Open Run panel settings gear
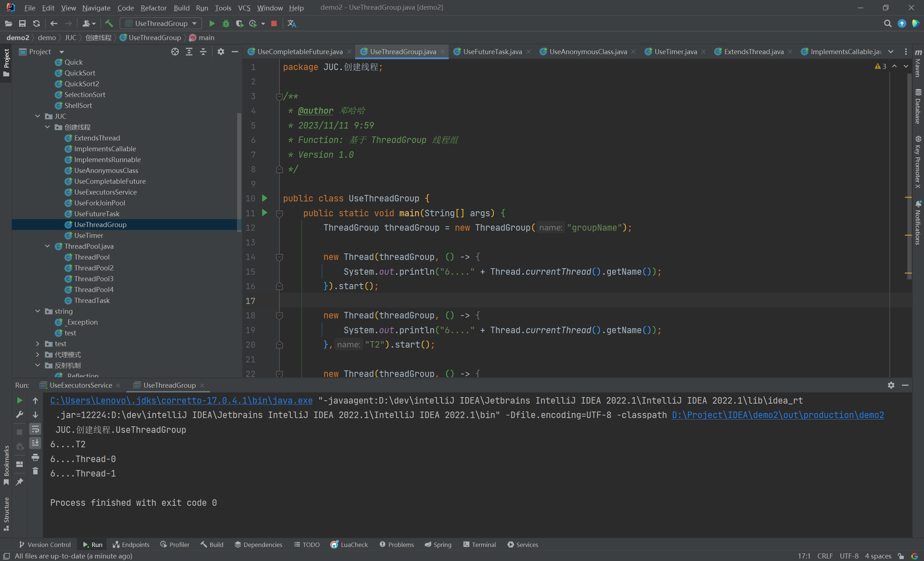The height and width of the screenshot is (561, 924). point(891,385)
